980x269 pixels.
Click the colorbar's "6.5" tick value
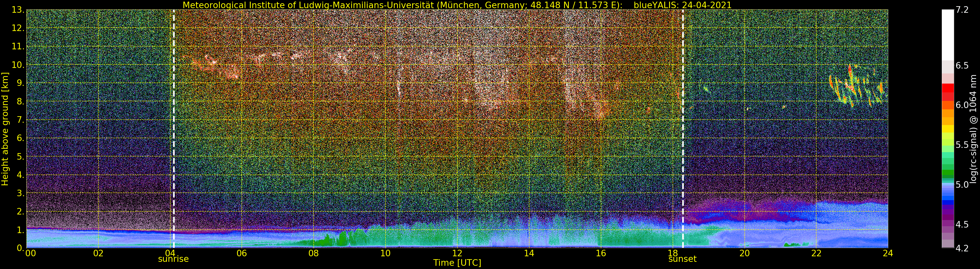962,66
